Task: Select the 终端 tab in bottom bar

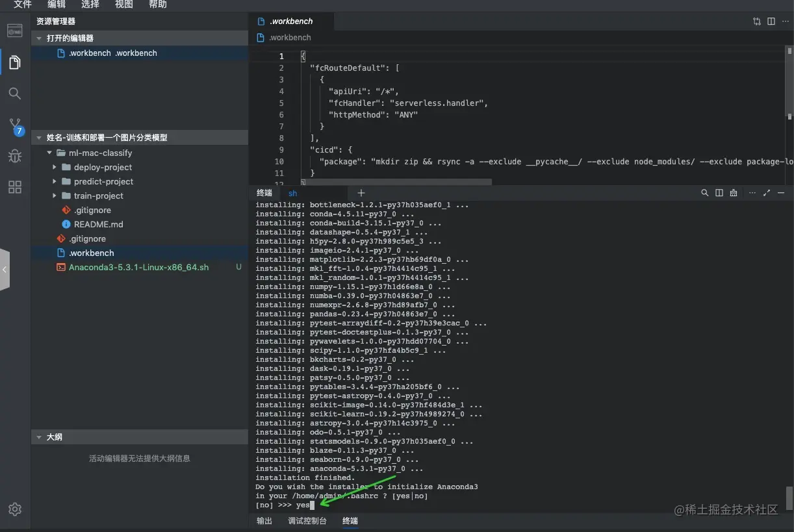Action: (x=350, y=521)
